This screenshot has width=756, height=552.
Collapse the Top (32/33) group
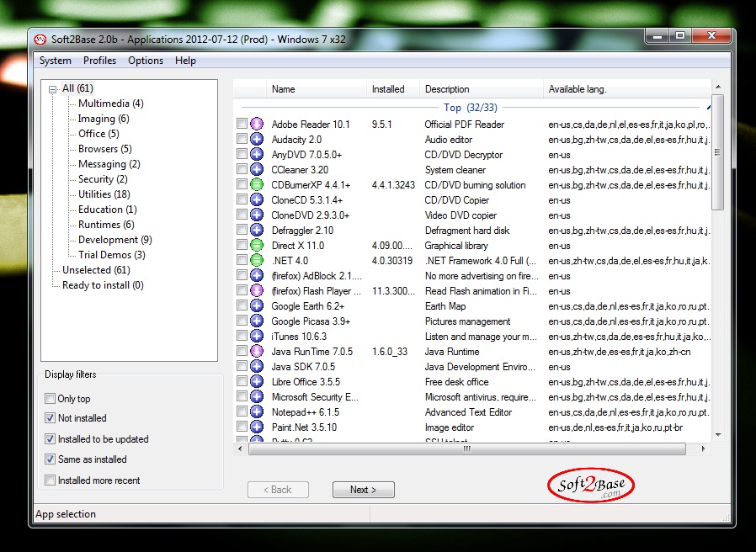(708, 107)
